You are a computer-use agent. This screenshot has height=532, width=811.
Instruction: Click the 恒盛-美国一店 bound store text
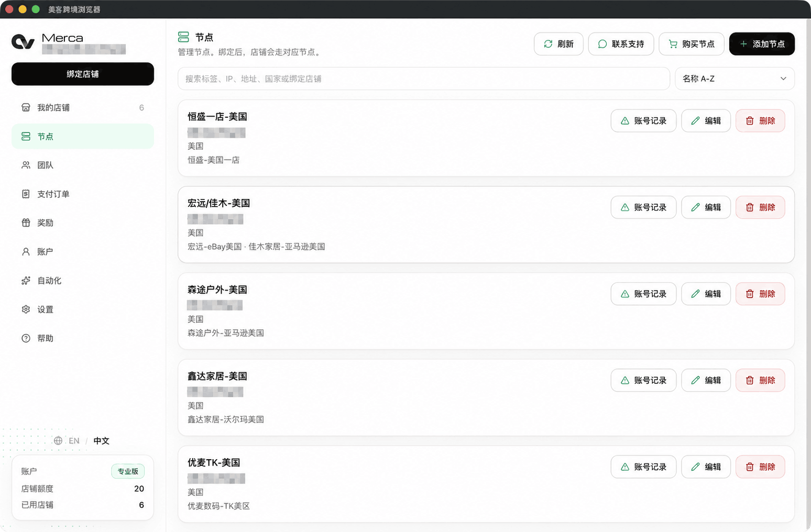[214, 160]
